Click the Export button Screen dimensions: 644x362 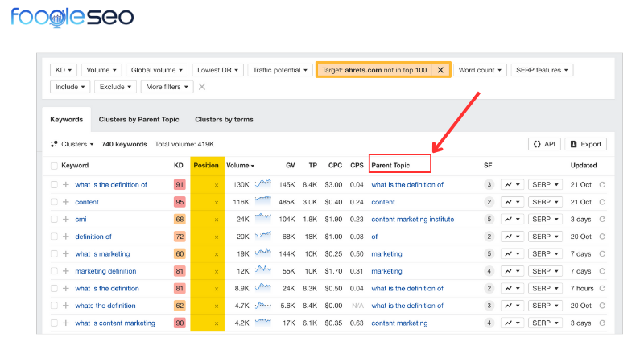585,144
